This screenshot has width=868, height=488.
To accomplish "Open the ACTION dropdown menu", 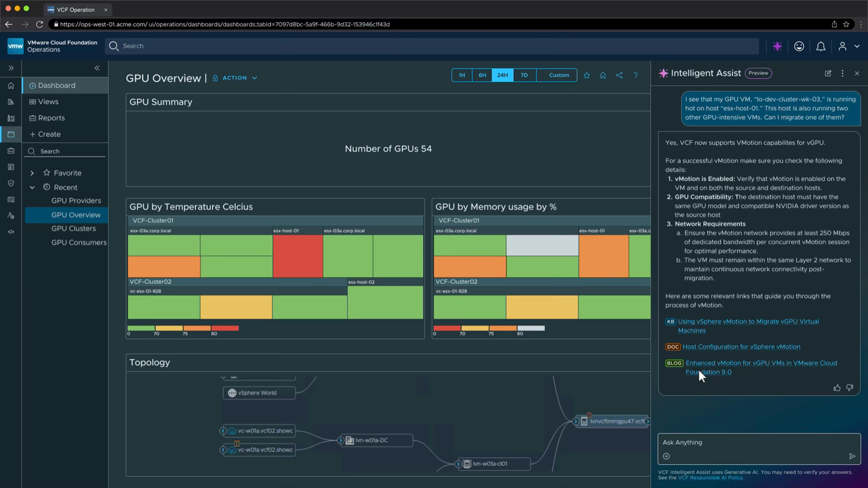I will 239,78.
